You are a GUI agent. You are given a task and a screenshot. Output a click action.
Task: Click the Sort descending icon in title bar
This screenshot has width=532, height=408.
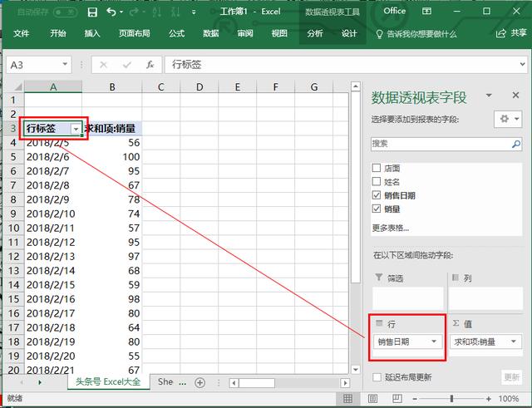(x=175, y=12)
